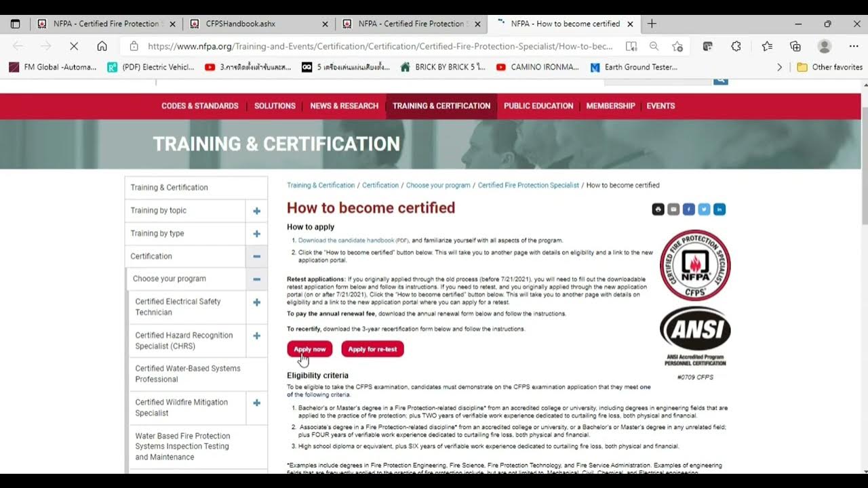Viewport: 868px width, 488px height.
Task: Click the address bar lock icon
Action: 134,46
